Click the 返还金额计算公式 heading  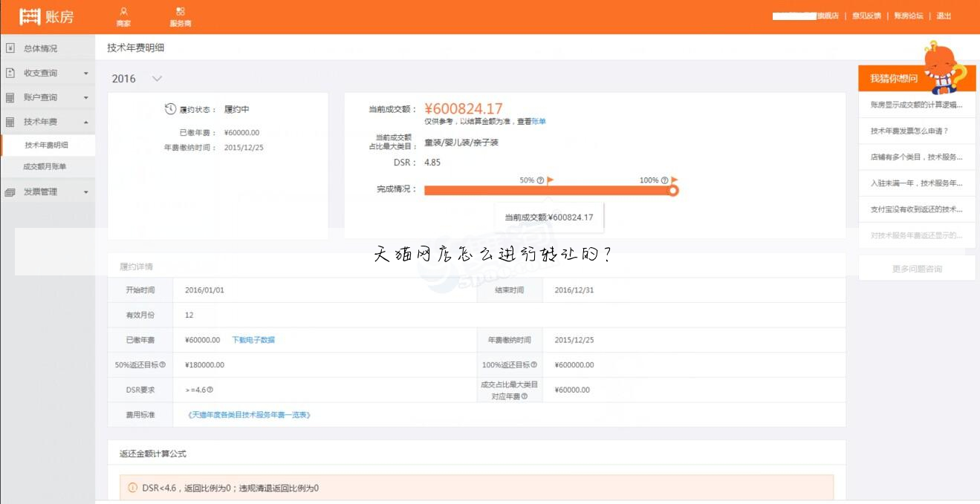[x=153, y=454]
